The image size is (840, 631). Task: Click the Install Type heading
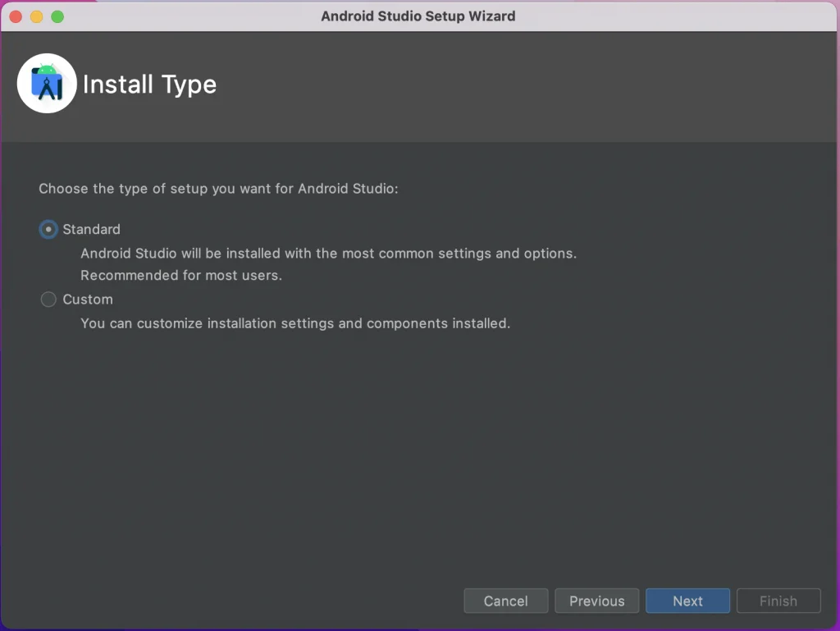[149, 85]
